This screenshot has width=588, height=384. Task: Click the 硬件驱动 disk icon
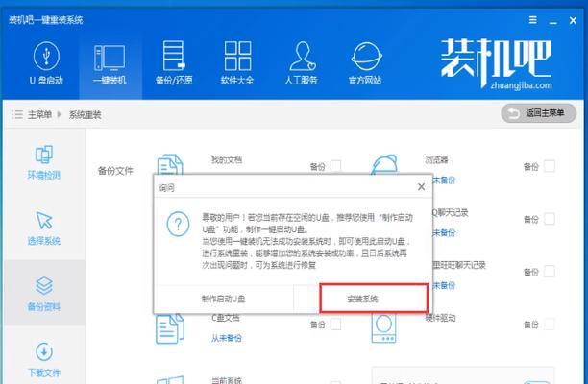pos(383,327)
